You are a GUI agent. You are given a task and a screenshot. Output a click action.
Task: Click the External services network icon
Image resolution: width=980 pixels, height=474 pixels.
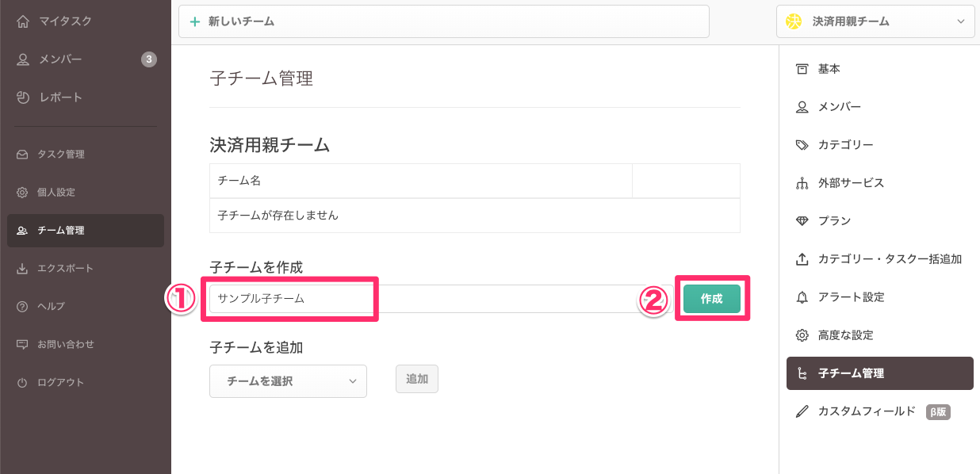pos(802,183)
